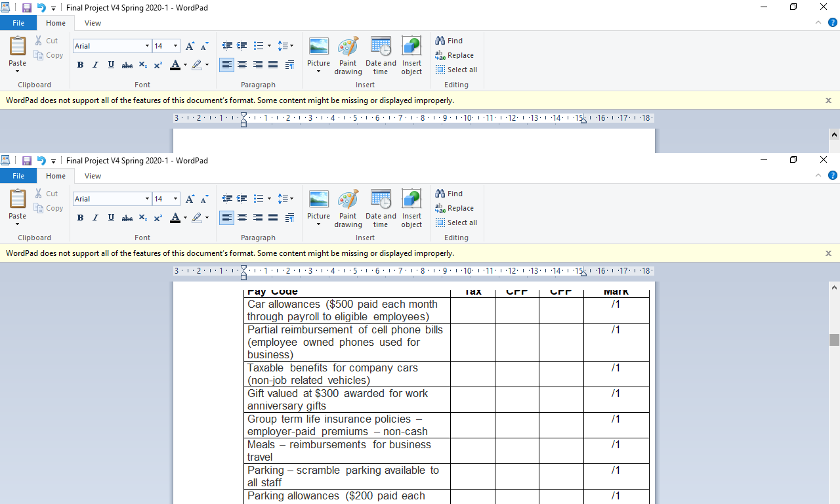The height and width of the screenshot is (504, 840).
Task: Toggle bold formatting
Action: (80, 217)
